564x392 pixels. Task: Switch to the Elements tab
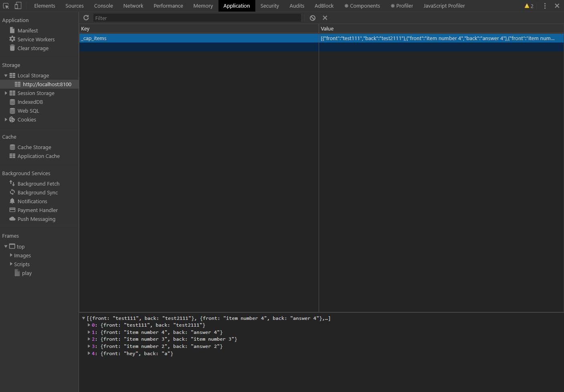point(44,6)
